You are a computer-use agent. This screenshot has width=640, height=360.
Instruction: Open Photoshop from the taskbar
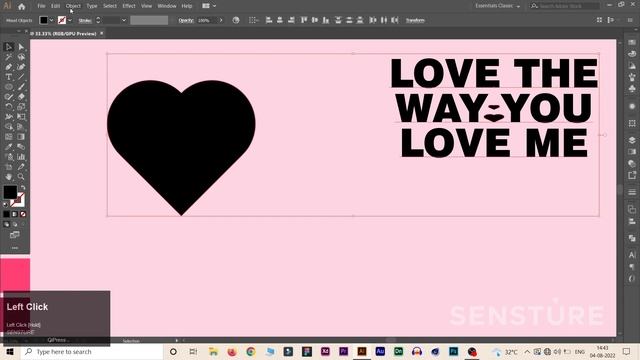click(453, 351)
